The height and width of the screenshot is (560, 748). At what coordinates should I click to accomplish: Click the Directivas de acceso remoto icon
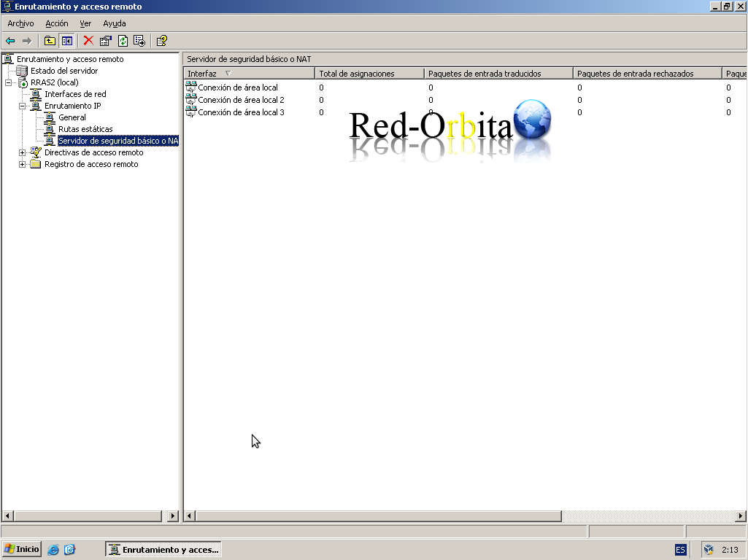[36, 152]
